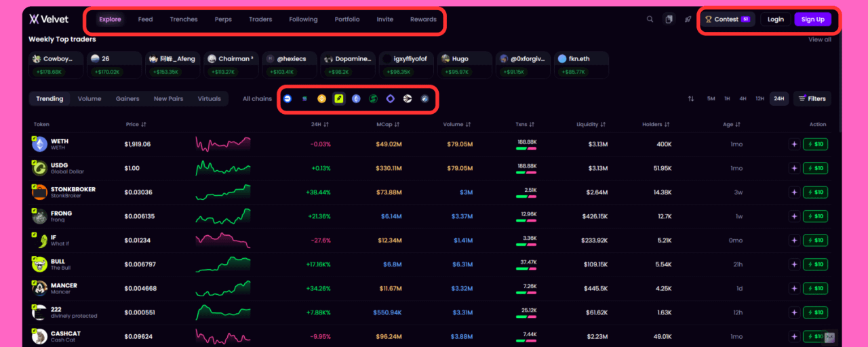Select the purple diamond chain icon
This screenshot has height=347, width=868.
click(x=391, y=99)
